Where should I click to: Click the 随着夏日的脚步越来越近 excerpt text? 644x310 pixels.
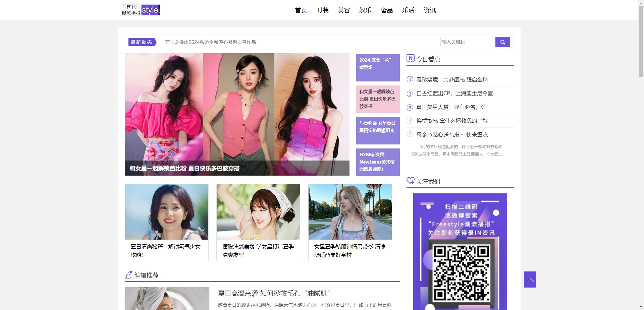click(x=305, y=305)
